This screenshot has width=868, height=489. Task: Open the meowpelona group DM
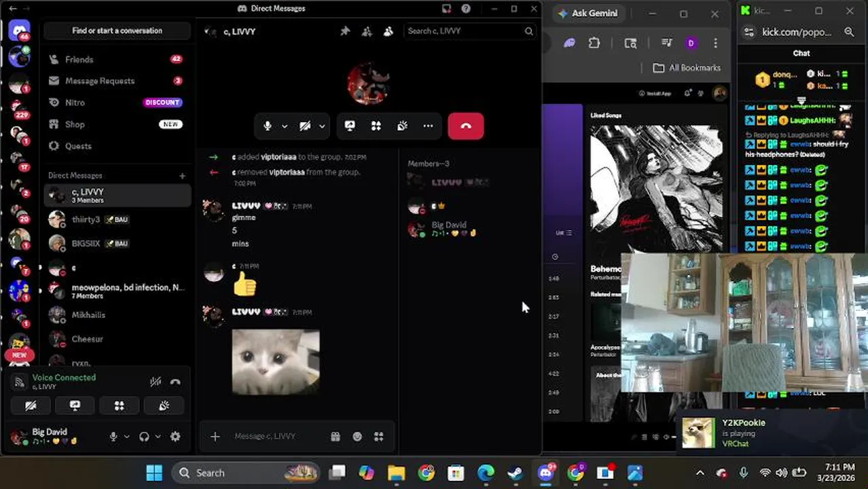tap(117, 291)
